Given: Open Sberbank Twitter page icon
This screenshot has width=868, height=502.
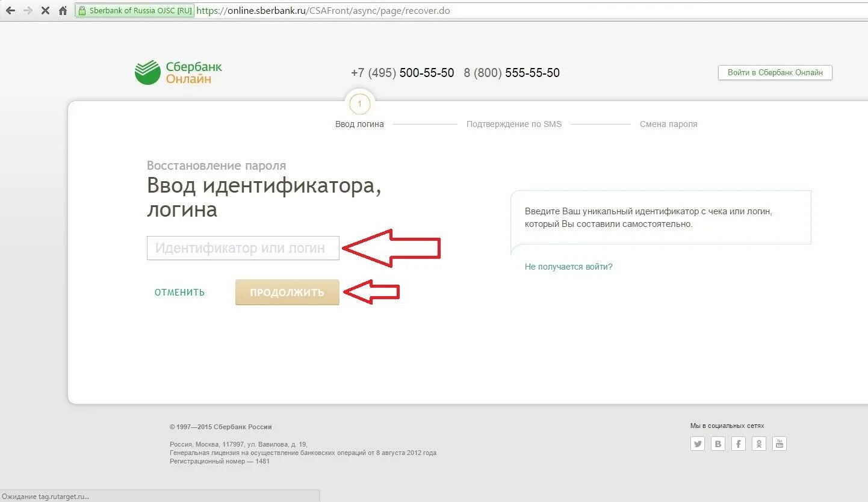Looking at the screenshot, I should 698,444.
